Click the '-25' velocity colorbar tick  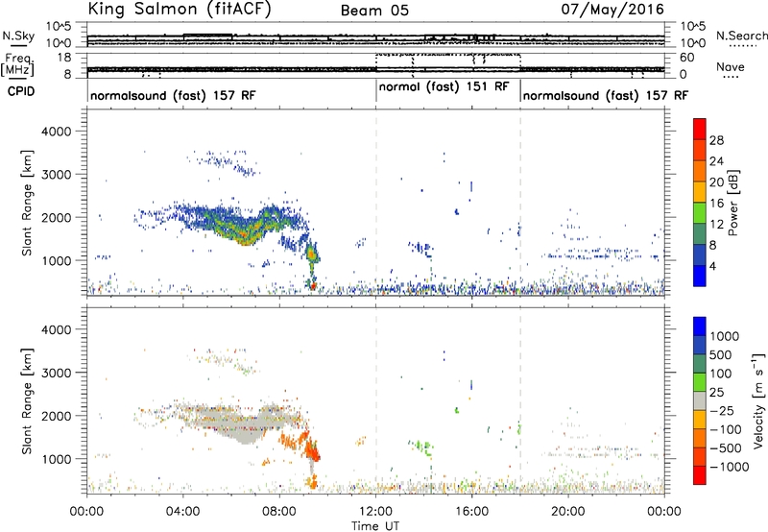pyautogui.click(x=723, y=410)
